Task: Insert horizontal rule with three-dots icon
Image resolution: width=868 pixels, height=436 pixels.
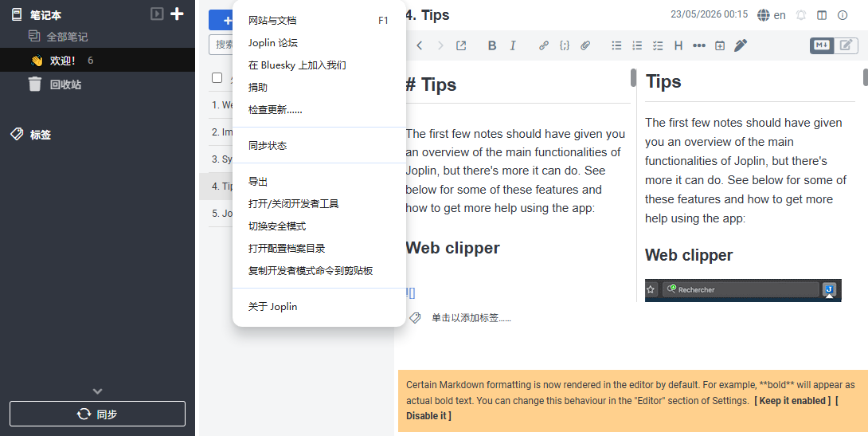Action: pos(699,45)
